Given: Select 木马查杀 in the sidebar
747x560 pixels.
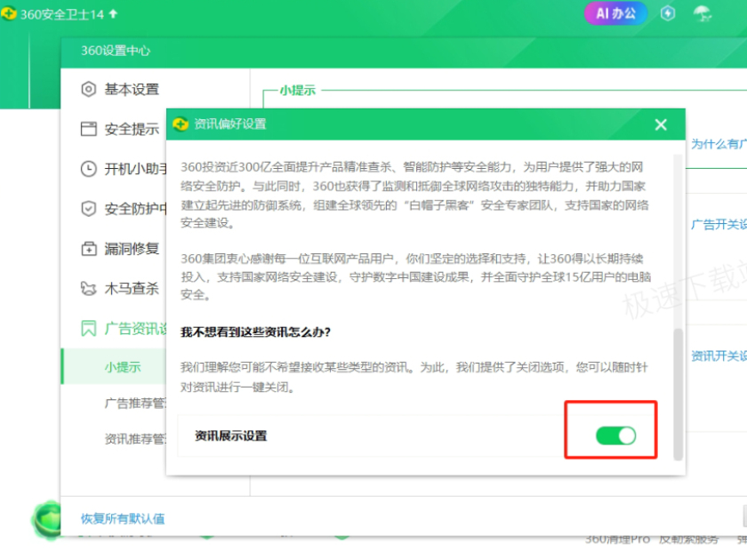Looking at the screenshot, I should [x=132, y=288].
